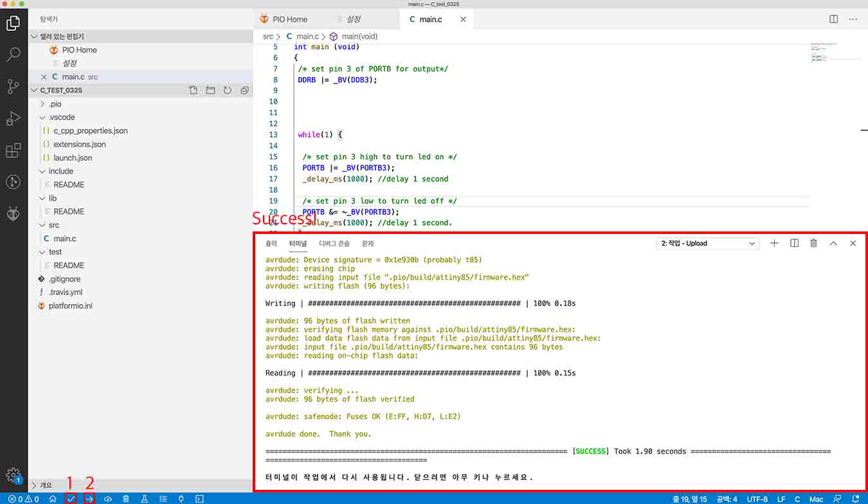Open the Explorer view in the activity bar
868x504 pixels.
13,24
